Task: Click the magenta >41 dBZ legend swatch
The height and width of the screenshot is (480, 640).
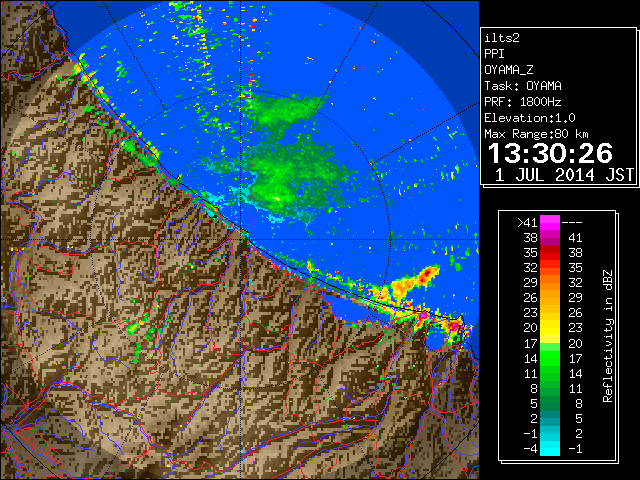Action: coord(550,222)
